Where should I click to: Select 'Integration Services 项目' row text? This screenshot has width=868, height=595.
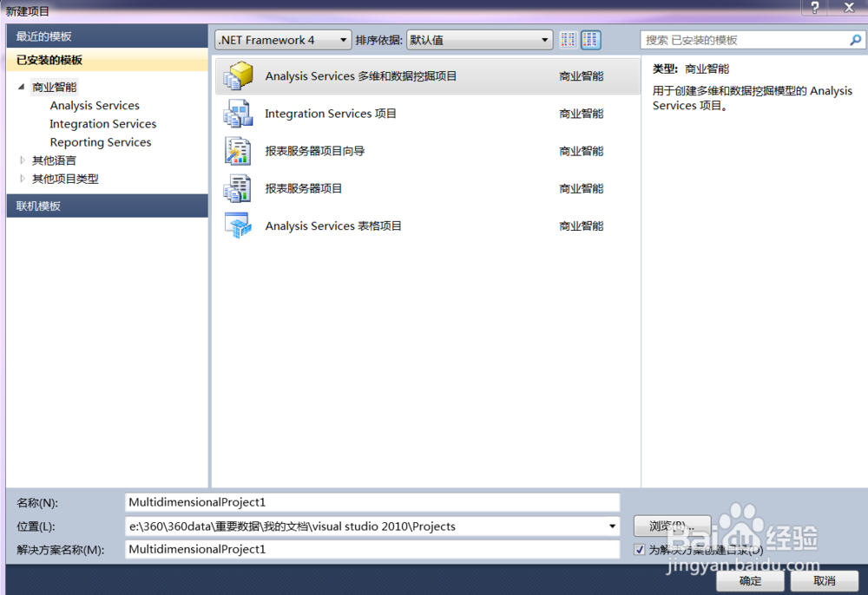[x=331, y=114]
